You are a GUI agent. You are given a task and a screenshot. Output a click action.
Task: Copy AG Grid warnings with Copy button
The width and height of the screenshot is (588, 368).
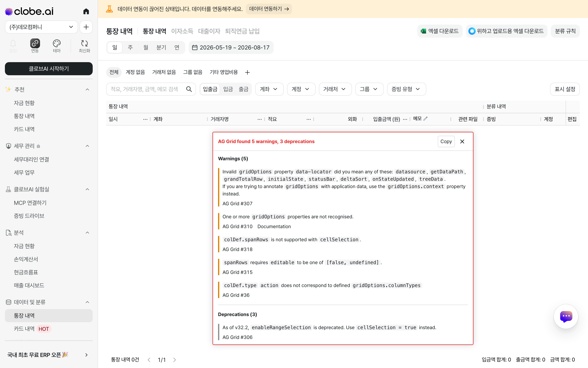tap(446, 141)
